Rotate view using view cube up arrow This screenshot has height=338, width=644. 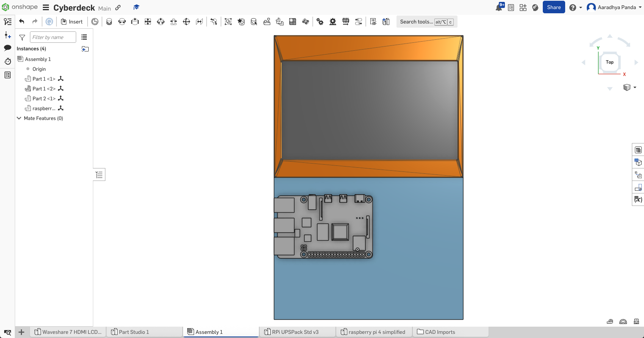coord(610,36)
